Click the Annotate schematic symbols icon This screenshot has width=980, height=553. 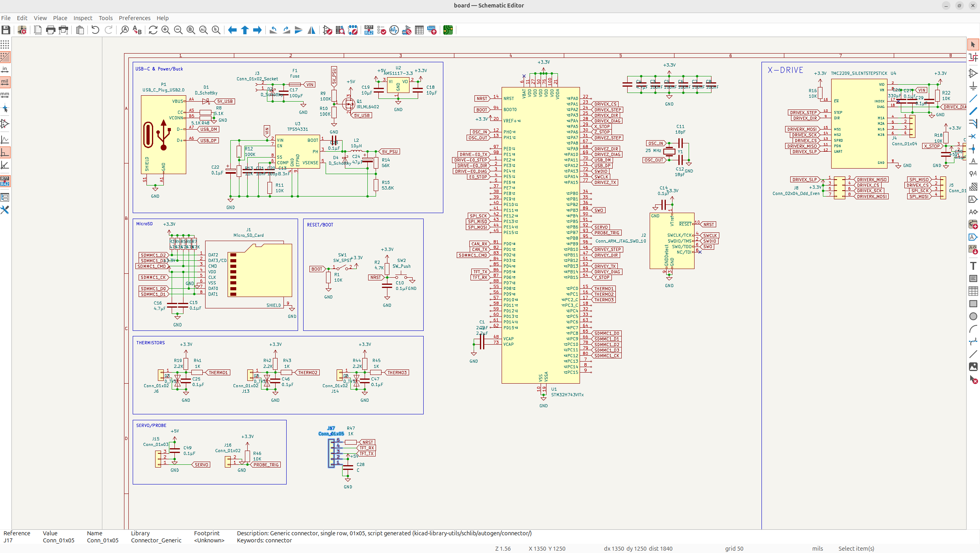(x=369, y=30)
